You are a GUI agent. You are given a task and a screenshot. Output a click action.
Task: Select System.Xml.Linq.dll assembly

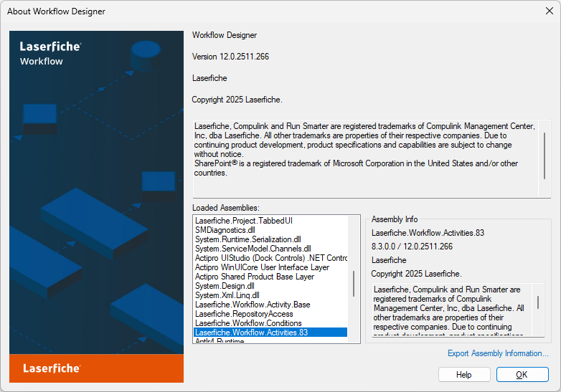coord(270,295)
